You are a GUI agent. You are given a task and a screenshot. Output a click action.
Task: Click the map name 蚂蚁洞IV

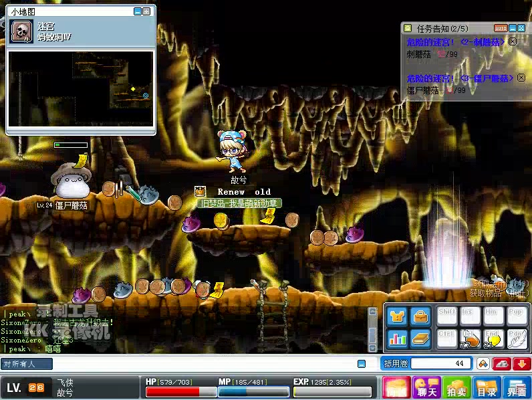54,37
